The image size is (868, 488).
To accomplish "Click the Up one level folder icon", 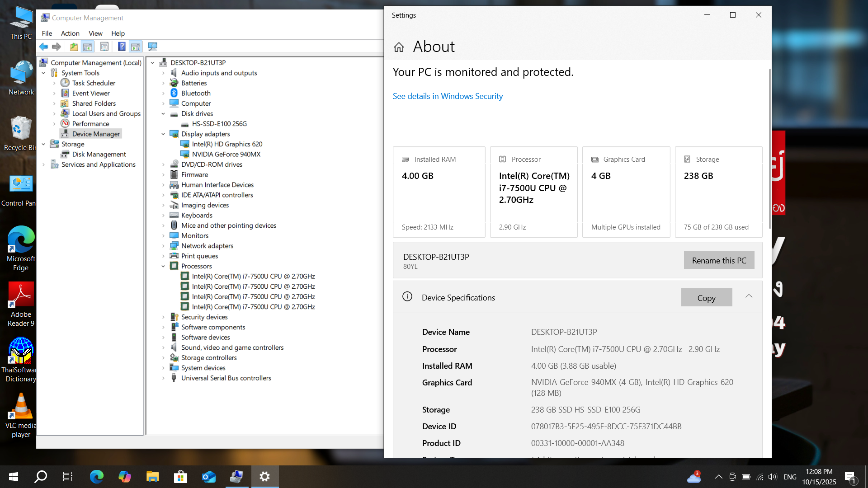I will pos(74,47).
